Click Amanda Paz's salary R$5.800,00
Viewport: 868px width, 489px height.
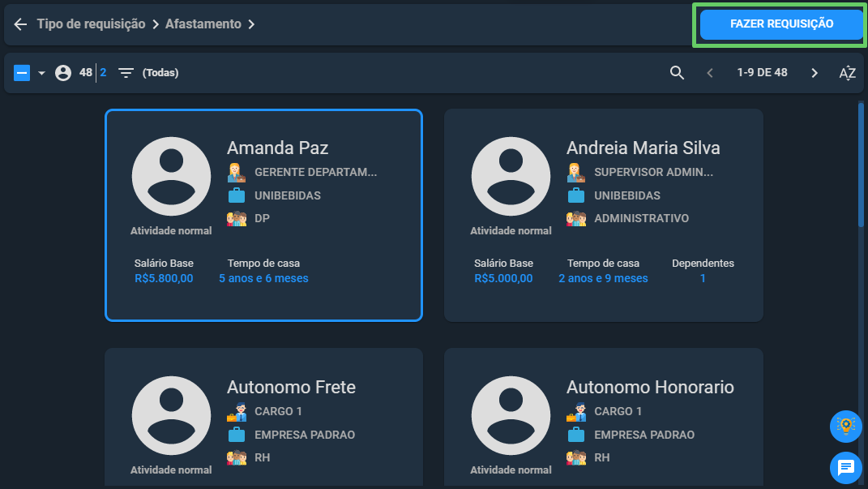pos(164,278)
